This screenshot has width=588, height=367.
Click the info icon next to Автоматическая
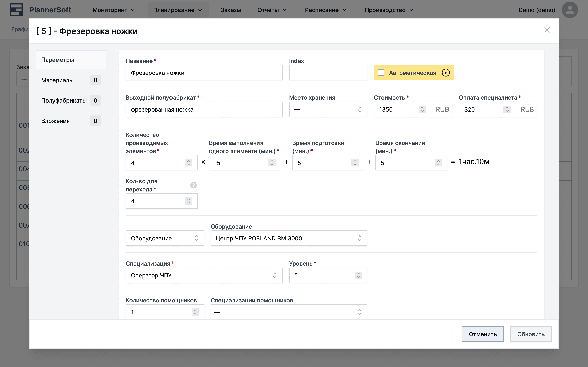446,73
